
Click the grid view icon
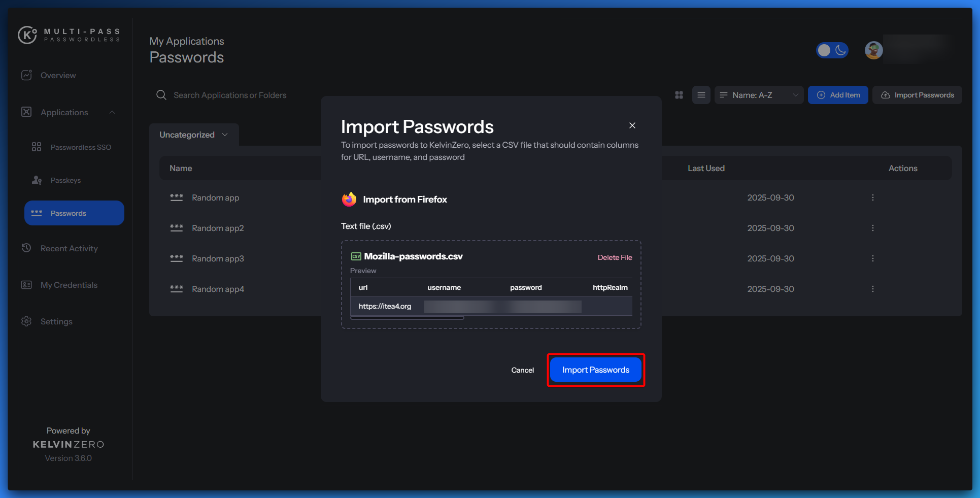[x=679, y=95]
